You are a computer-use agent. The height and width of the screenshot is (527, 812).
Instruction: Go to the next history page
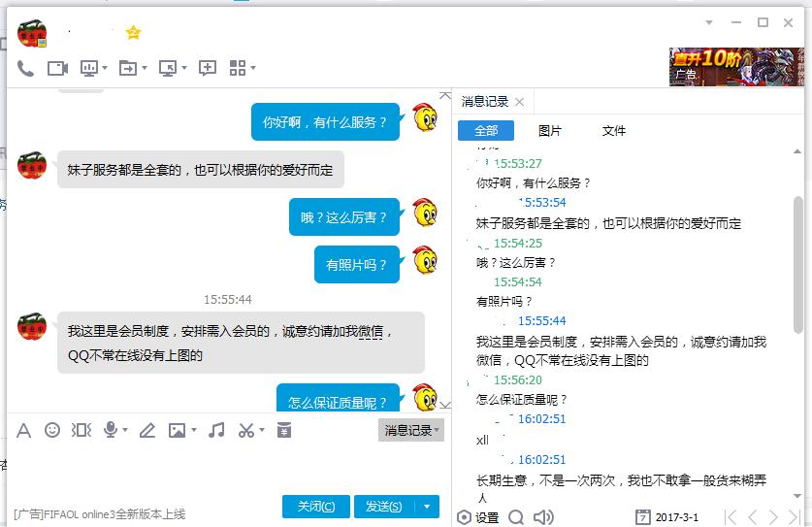tap(773, 517)
